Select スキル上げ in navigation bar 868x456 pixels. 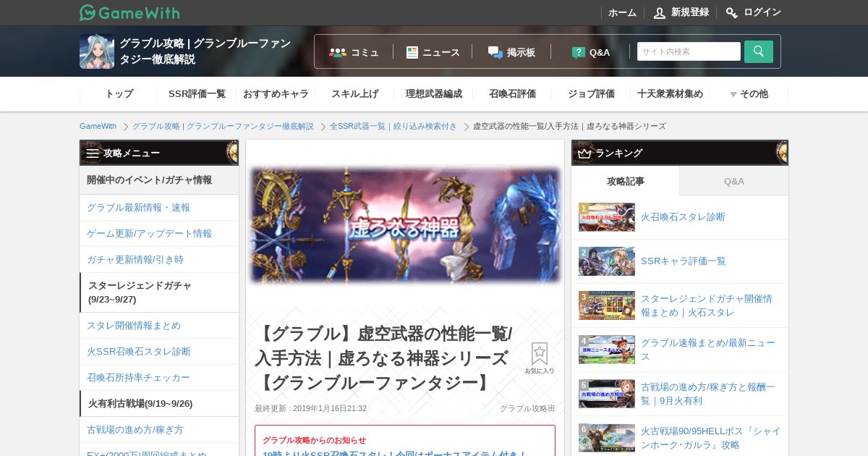click(354, 94)
